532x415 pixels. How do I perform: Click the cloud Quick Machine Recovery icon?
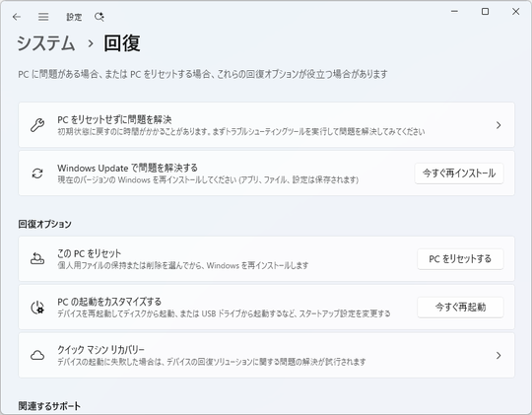click(x=37, y=355)
